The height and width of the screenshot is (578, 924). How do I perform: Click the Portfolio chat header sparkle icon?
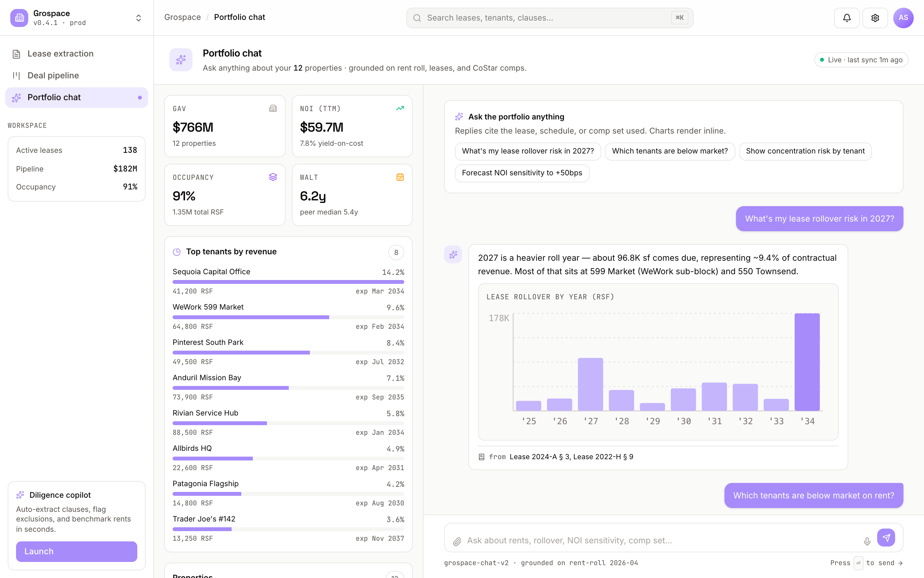point(181,60)
